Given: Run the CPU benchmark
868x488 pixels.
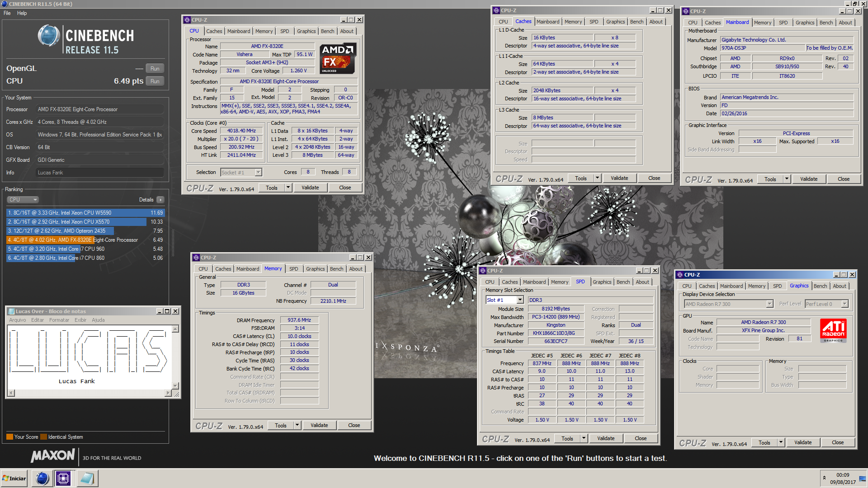Looking at the screenshot, I should (155, 81).
